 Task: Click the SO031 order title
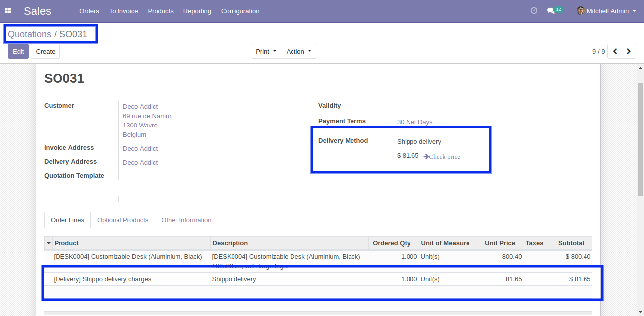click(64, 79)
